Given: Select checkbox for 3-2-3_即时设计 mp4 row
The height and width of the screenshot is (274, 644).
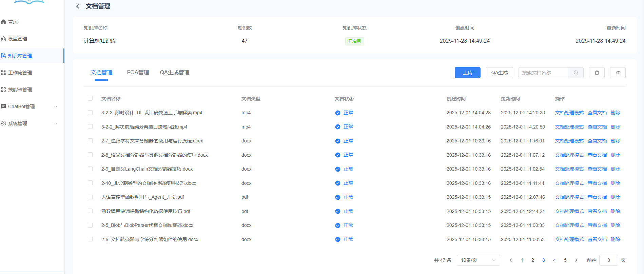Looking at the screenshot, I should (x=90, y=113).
